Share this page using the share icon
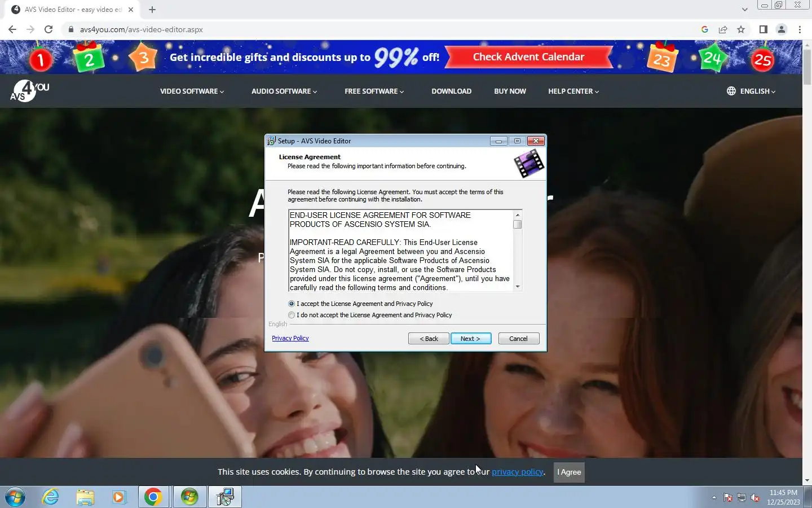Screen dimensions: 812x508 [x=723, y=29]
